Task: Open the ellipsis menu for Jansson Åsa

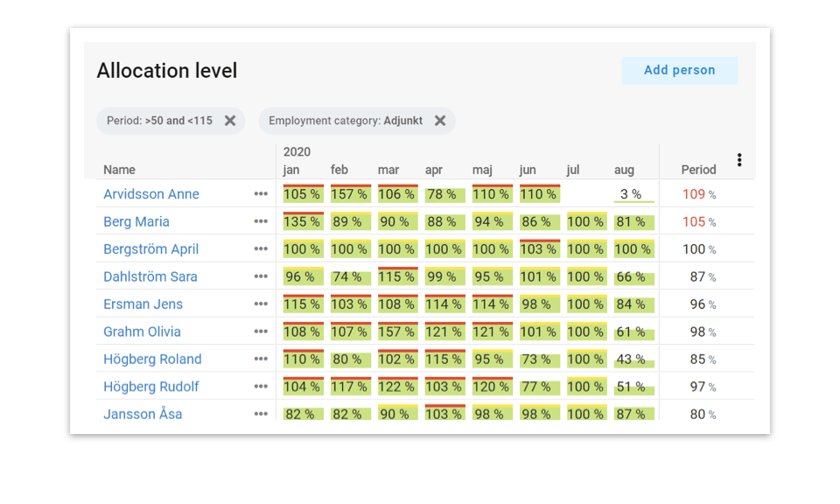Action: (x=260, y=413)
